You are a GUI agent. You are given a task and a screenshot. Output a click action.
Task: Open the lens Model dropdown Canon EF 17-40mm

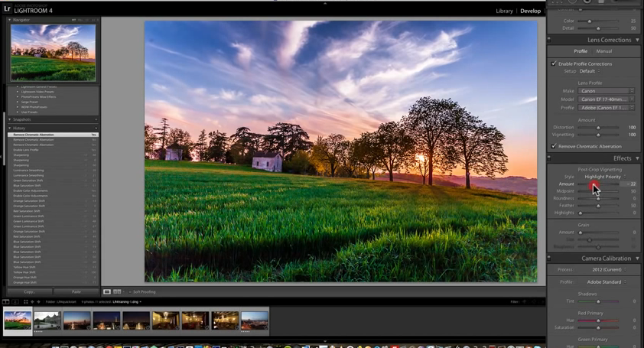pos(607,99)
